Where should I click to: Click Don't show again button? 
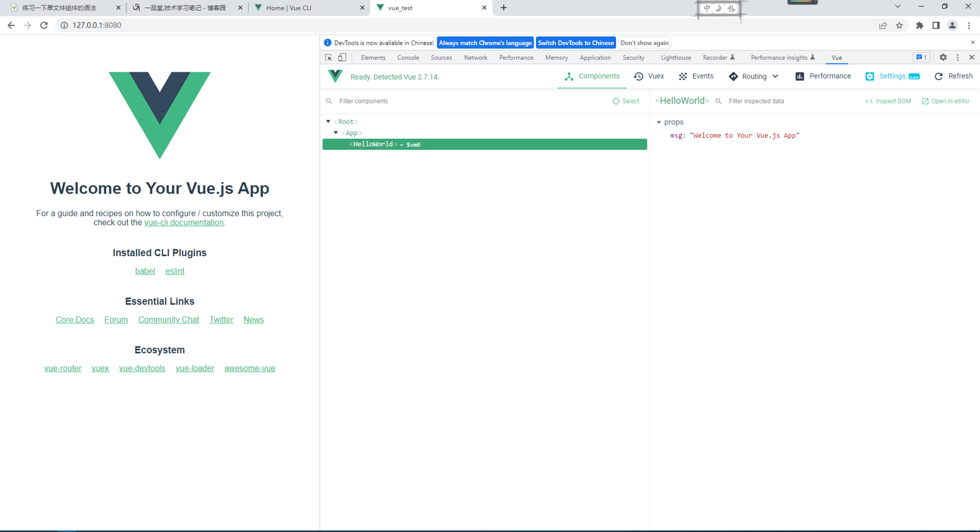click(x=644, y=43)
